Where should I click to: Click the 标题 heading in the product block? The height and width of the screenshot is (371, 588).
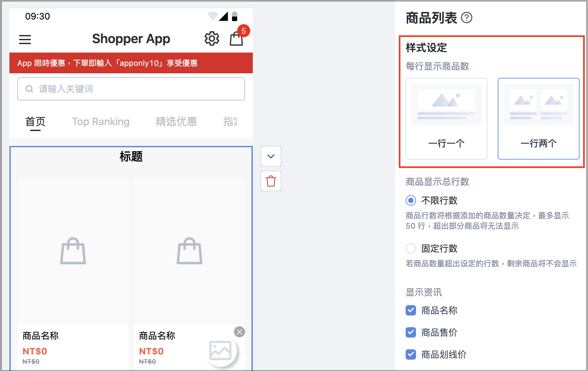131,157
